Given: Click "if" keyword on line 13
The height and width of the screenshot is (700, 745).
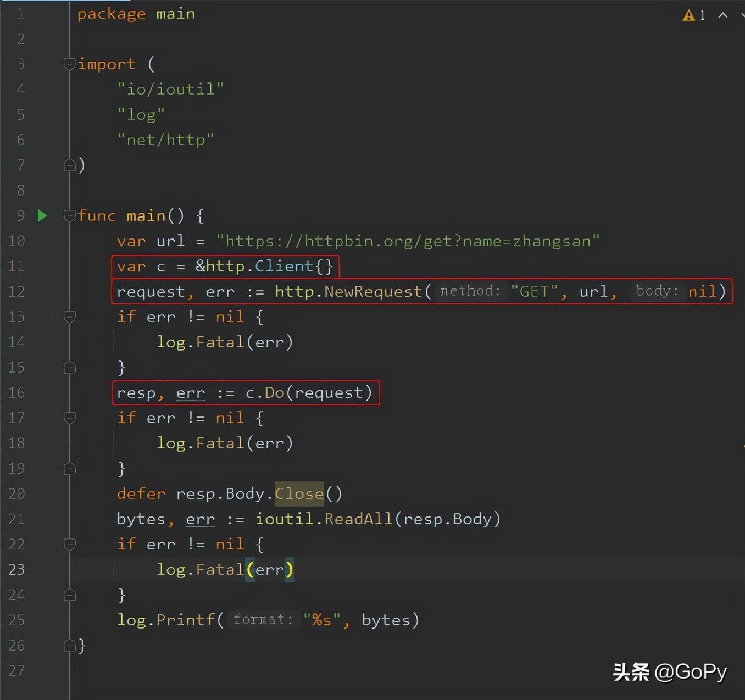Looking at the screenshot, I should (x=126, y=316).
